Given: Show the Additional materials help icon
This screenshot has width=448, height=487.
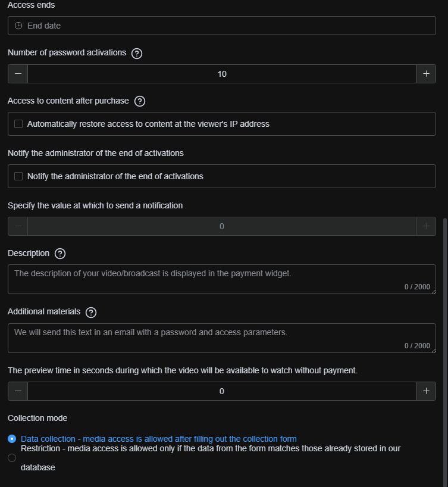Looking at the screenshot, I should [x=91, y=313].
